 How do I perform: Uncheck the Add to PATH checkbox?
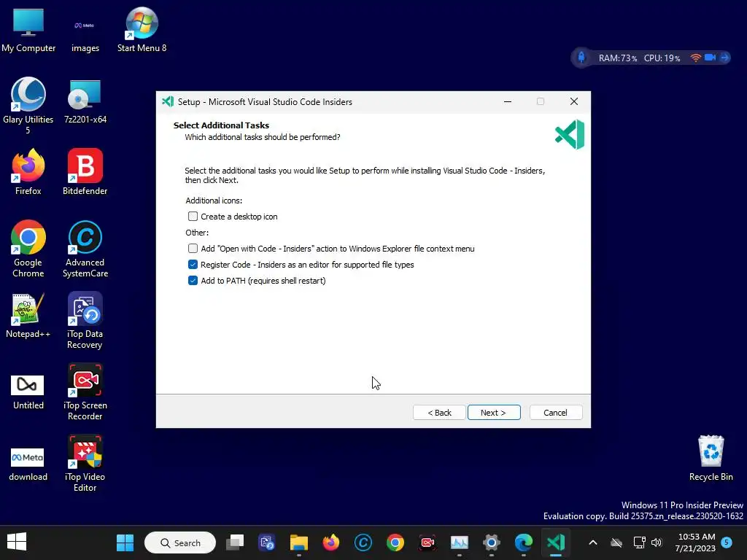tap(193, 281)
